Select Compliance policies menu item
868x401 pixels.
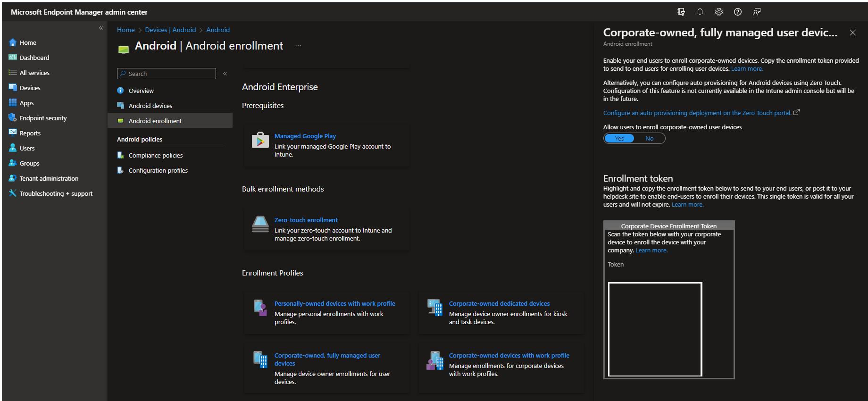tap(155, 156)
